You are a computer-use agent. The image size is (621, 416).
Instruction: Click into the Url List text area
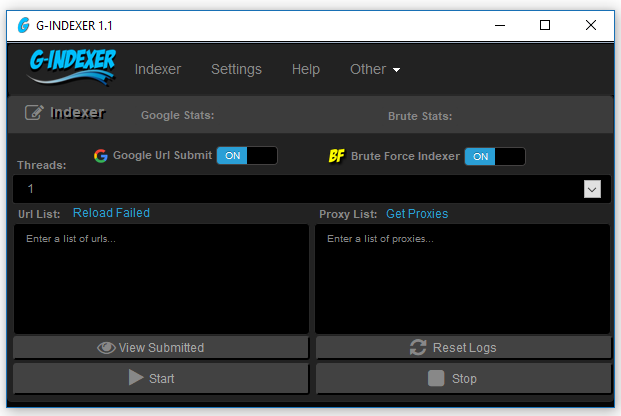click(x=161, y=279)
